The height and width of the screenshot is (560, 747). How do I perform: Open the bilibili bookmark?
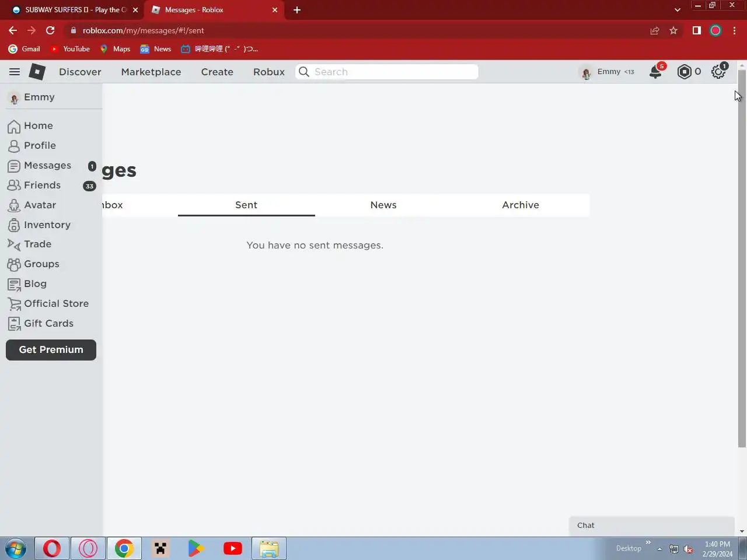(x=219, y=49)
